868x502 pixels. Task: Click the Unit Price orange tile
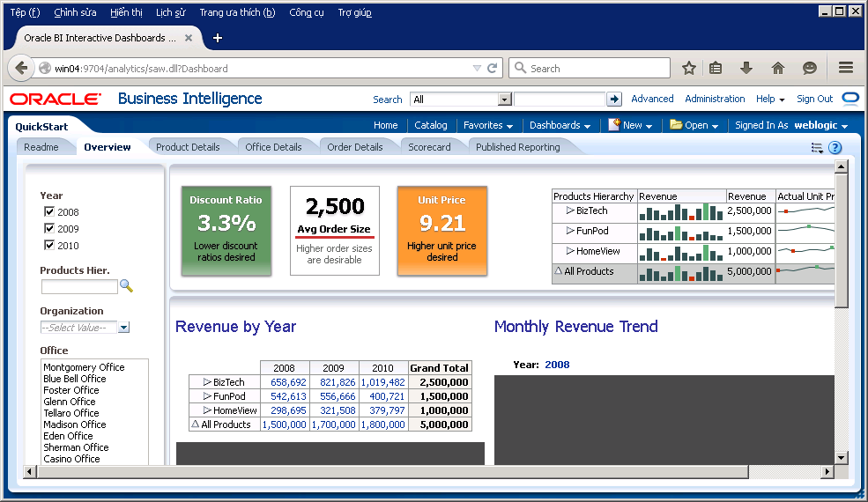coord(441,230)
